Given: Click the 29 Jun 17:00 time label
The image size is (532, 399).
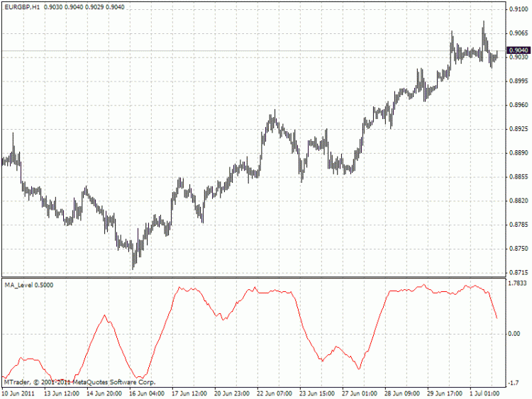Looking at the screenshot, I should pos(444,393).
